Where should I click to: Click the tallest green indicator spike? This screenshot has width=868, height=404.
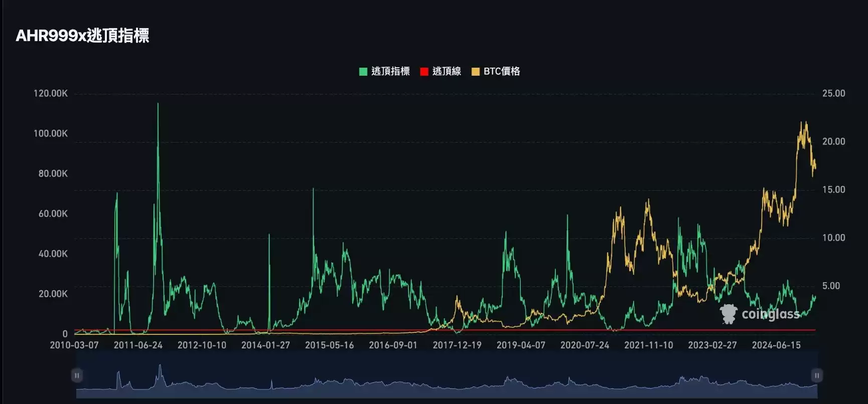pyautogui.click(x=158, y=104)
